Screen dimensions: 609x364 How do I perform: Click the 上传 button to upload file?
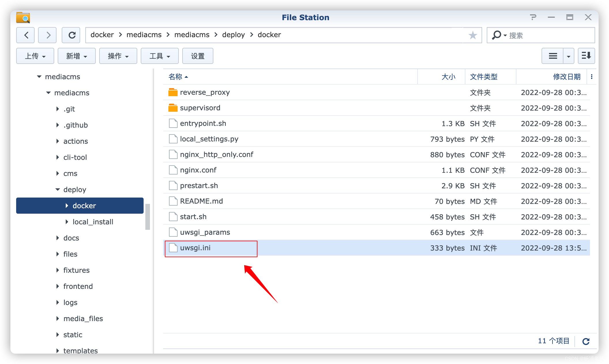click(35, 55)
